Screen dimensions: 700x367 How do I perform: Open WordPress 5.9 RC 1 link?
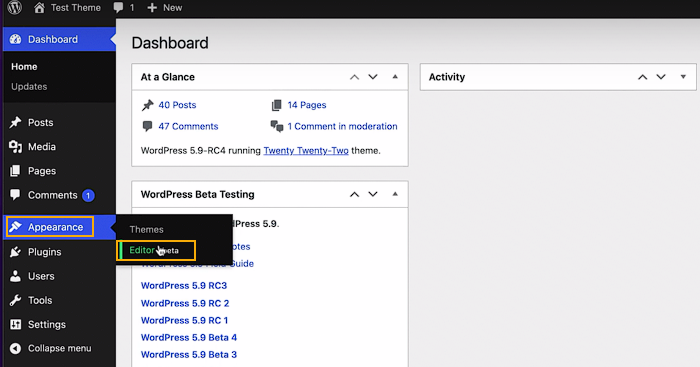point(184,320)
